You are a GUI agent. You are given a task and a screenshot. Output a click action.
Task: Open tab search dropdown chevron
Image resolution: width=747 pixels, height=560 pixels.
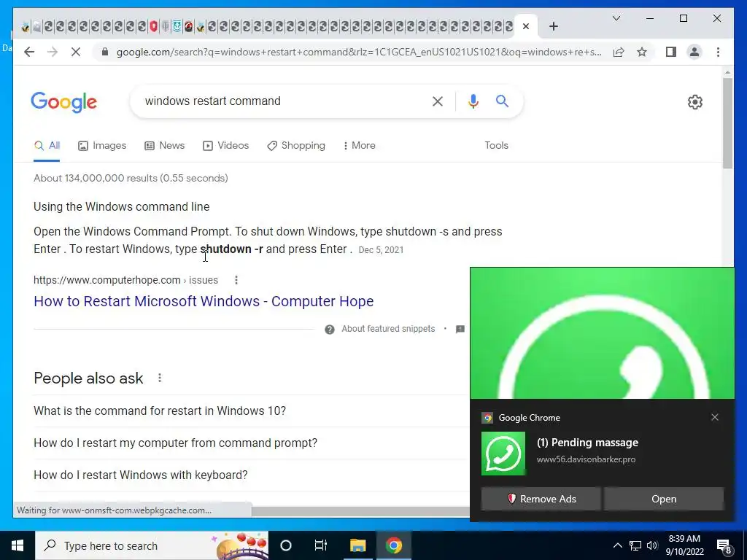pyautogui.click(x=616, y=18)
